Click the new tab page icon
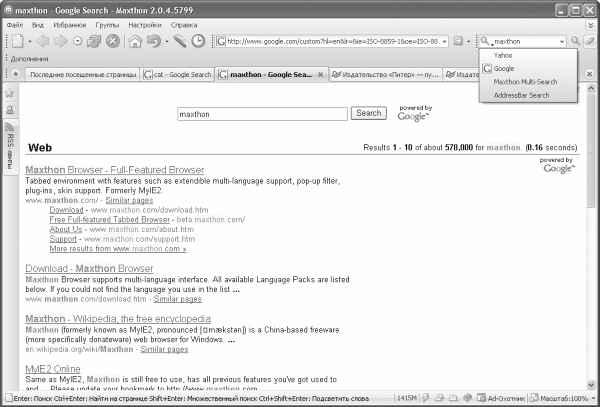The width and height of the screenshot is (600, 407). pos(17,41)
